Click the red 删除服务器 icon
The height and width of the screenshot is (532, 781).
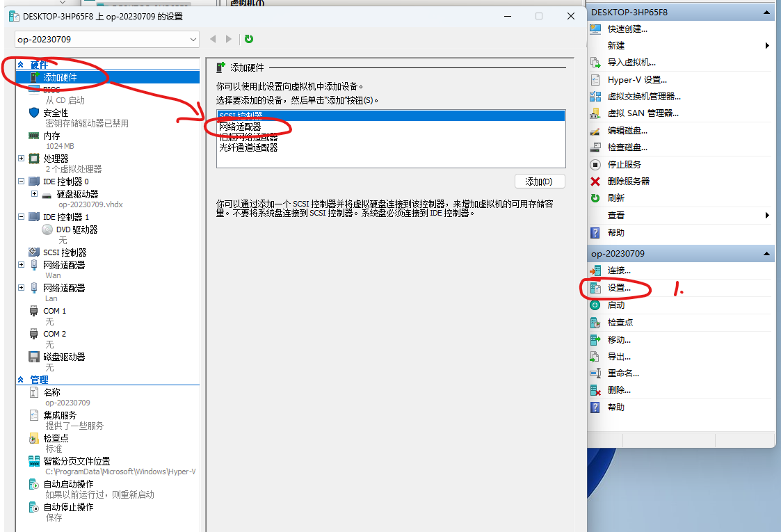pyautogui.click(x=595, y=182)
